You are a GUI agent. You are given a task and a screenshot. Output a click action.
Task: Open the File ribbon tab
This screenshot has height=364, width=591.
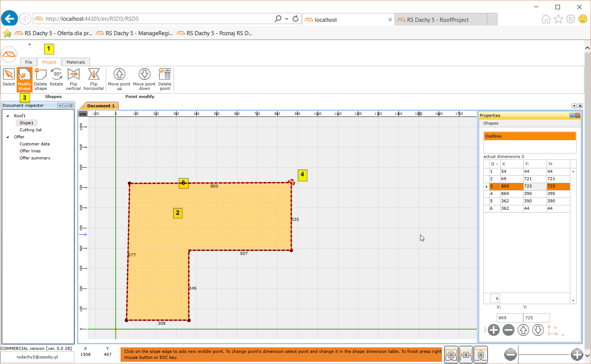[28, 62]
